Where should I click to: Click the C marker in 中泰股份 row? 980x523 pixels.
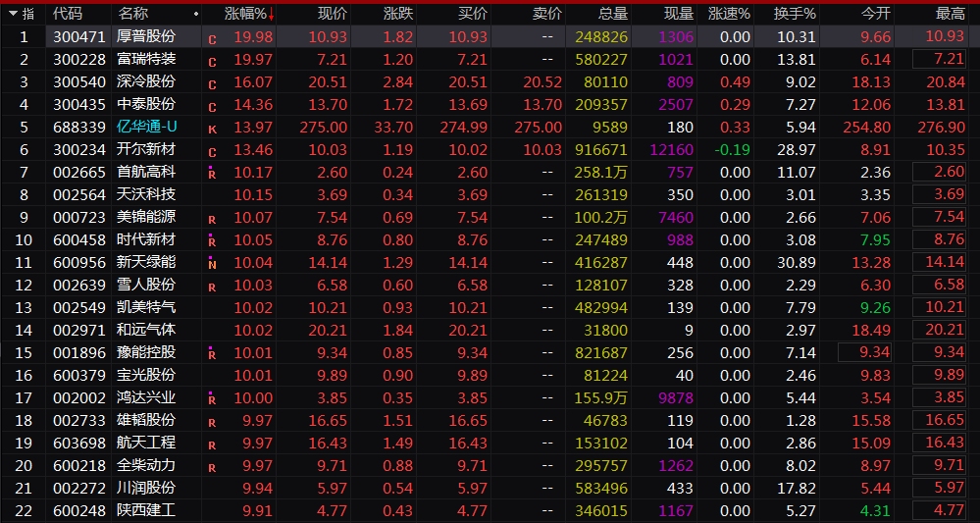213,108
